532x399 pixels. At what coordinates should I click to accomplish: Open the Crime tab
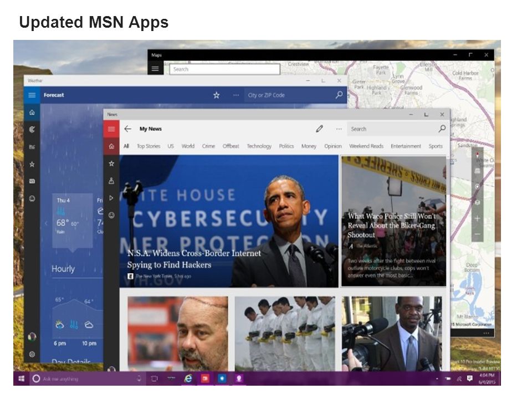pyautogui.click(x=208, y=146)
